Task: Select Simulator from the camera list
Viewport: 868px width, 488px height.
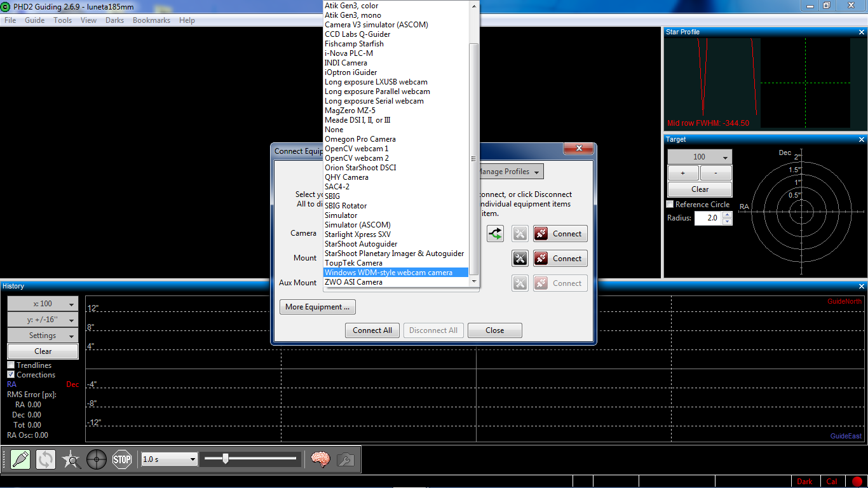Action: coord(396,215)
